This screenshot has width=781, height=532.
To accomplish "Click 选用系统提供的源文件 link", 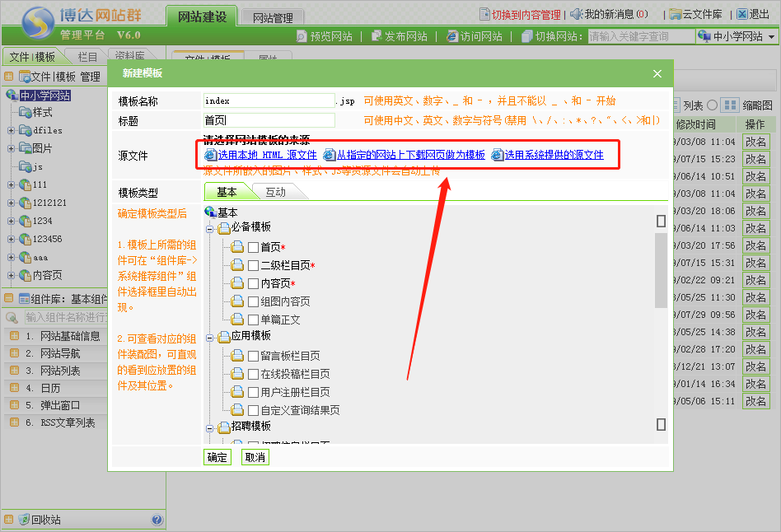I will 554,155.
